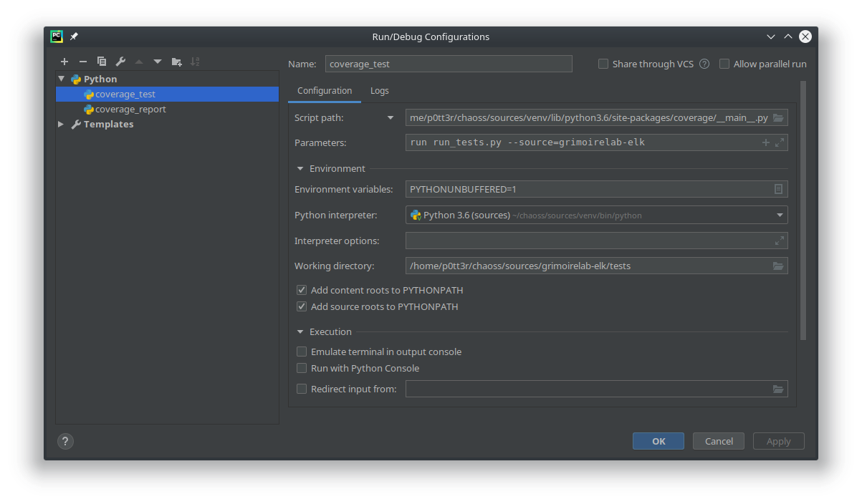Viewport: 862px width, 504px height.
Task: Open the help question mark button
Action: pyautogui.click(x=65, y=441)
